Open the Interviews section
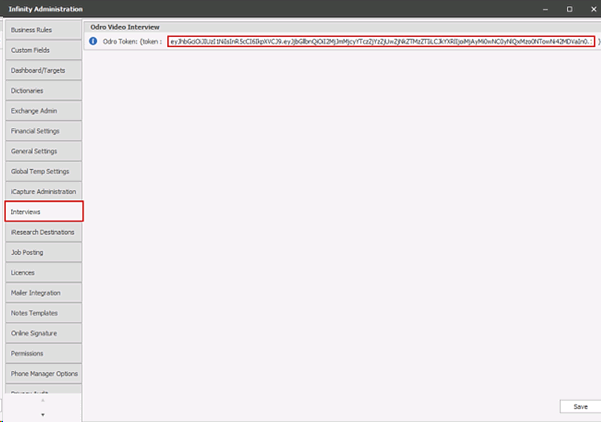601x422 pixels. click(x=42, y=212)
